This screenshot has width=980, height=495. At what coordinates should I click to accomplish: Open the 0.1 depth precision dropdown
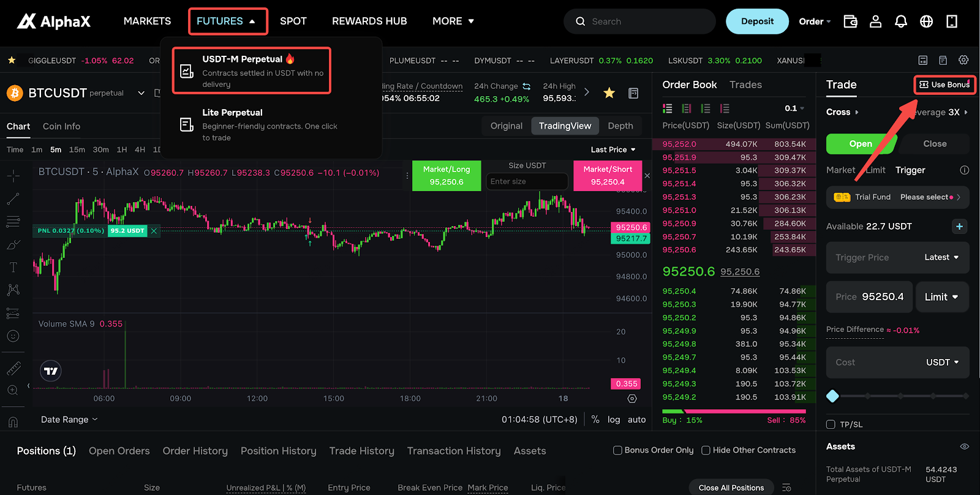[x=795, y=108]
